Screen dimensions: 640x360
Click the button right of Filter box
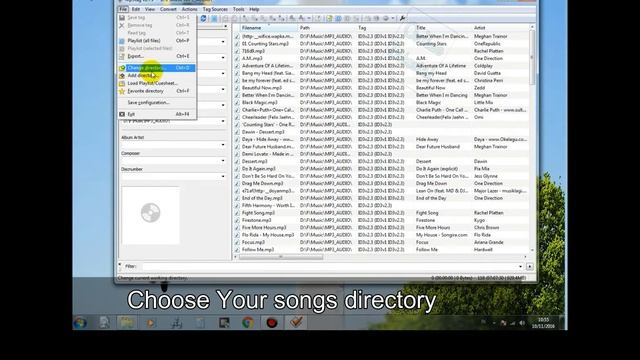[x=530, y=267]
